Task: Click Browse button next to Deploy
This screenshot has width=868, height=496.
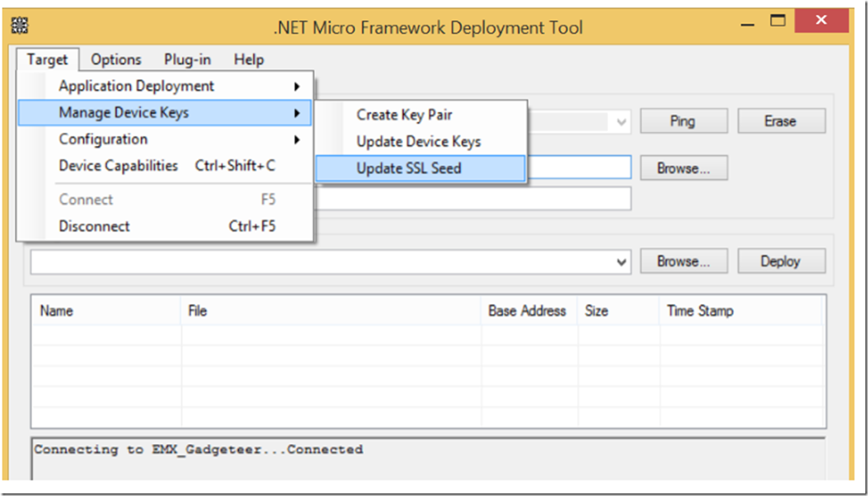Action: (x=683, y=261)
